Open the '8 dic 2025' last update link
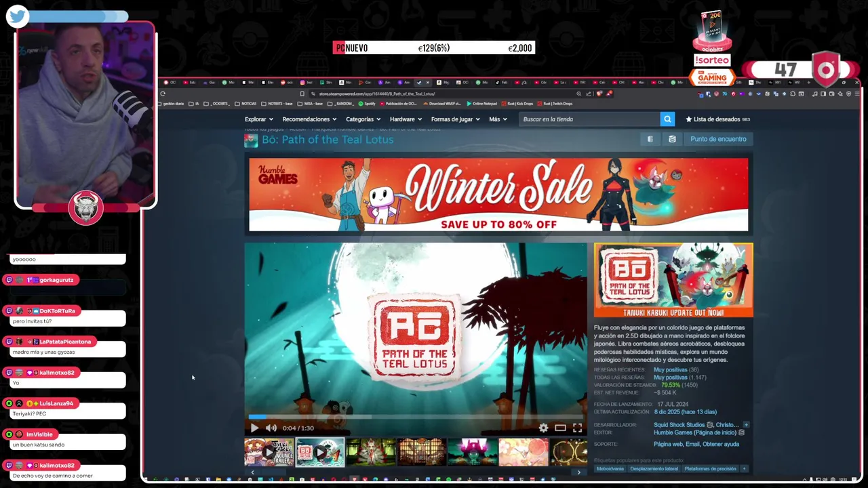Screen dimensions: 868x488 click(685, 412)
